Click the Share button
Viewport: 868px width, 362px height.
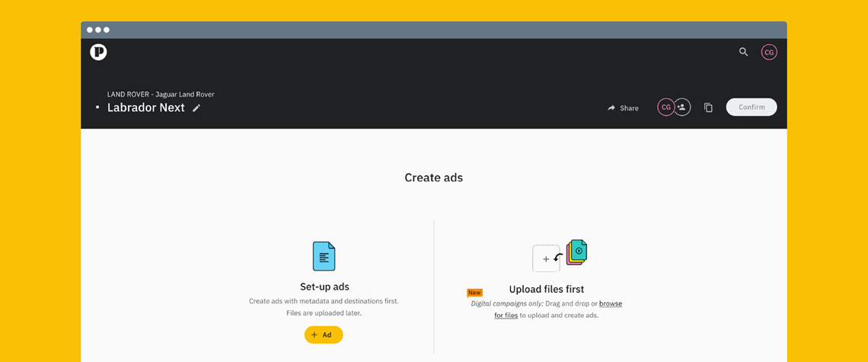click(x=623, y=108)
